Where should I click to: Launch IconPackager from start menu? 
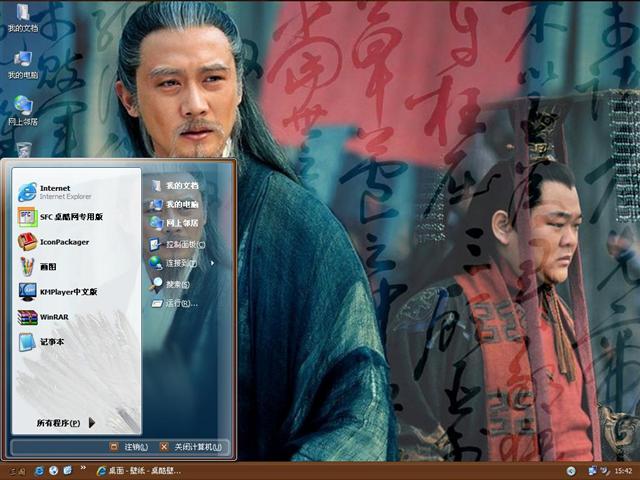click(x=53, y=242)
